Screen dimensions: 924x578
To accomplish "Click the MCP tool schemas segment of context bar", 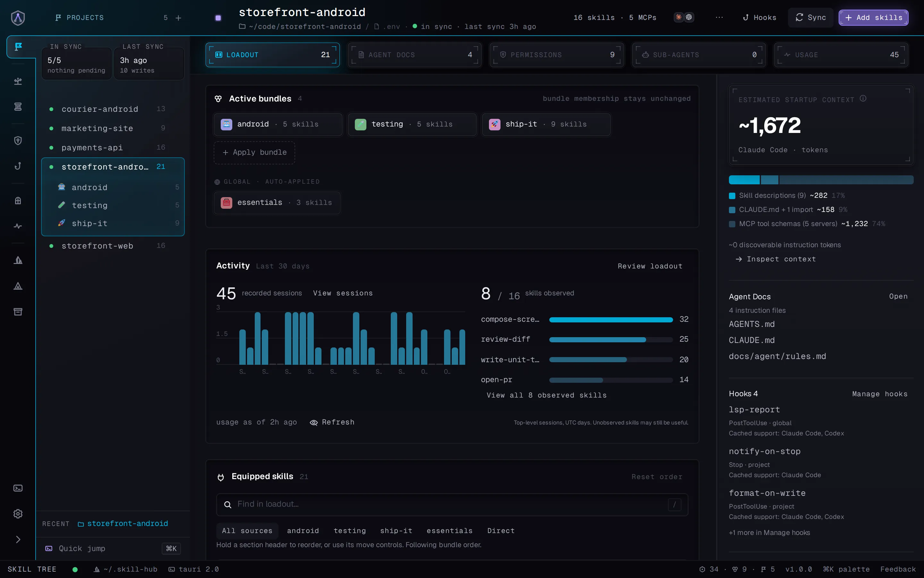I will 846,180.
